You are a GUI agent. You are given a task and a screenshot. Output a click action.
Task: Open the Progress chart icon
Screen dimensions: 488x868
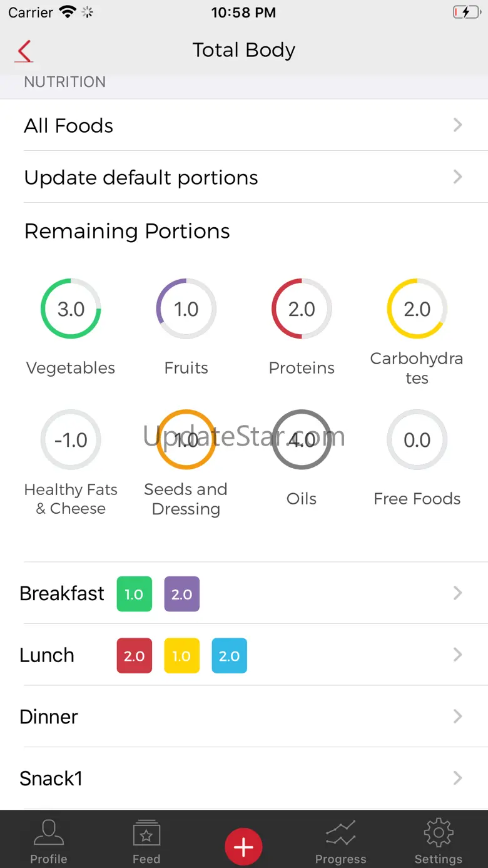click(340, 841)
